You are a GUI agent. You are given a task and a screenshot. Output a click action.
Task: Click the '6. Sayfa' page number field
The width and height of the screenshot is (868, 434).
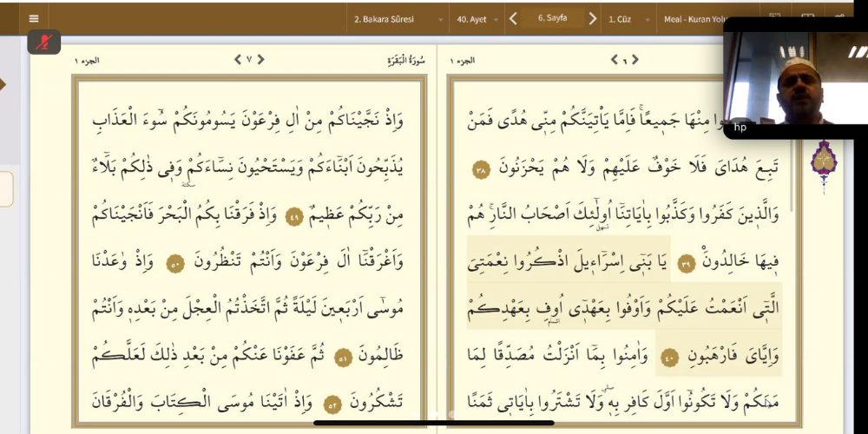pos(552,18)
